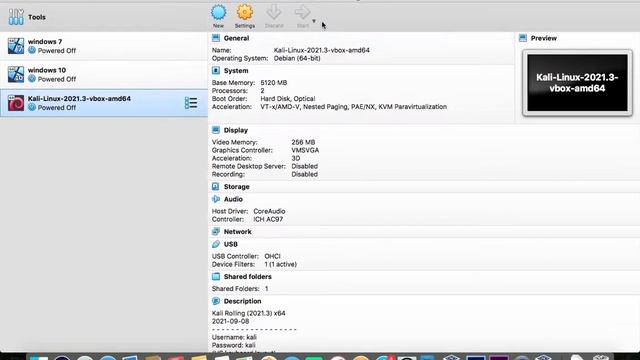Click the Description section bubble icon
This screenshot has width=640, height=360.
(x=216, y=301)
